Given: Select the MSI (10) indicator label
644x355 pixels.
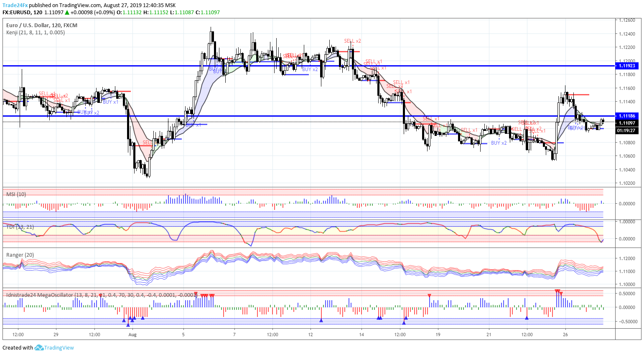Looking at the screenshot, I should tap(16, 194).
